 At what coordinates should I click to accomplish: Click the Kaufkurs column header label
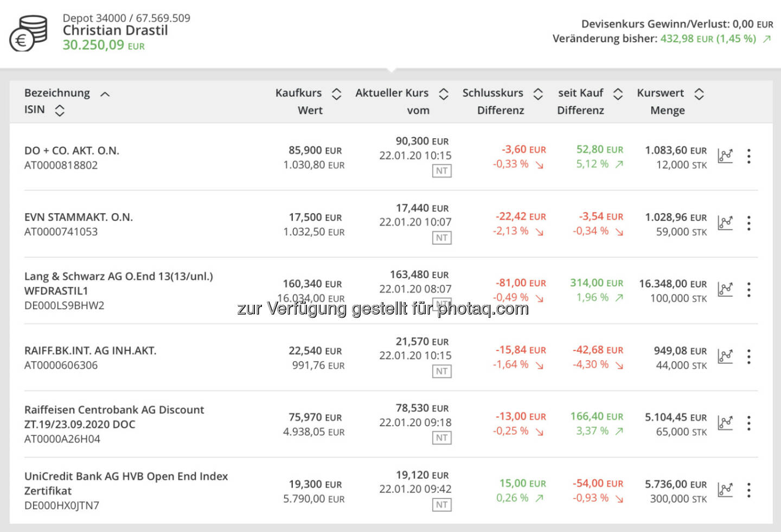[298, 93]
